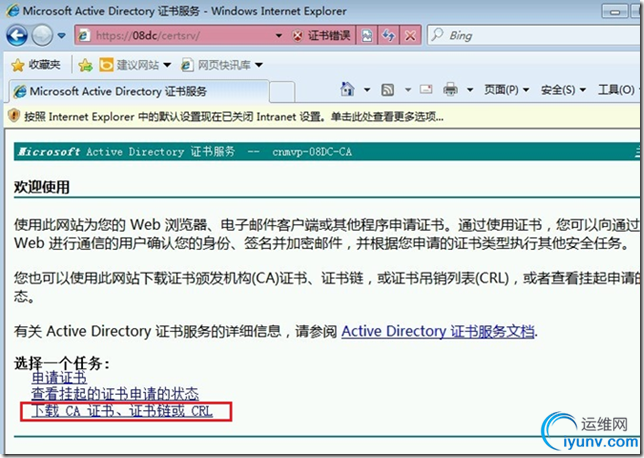The height and width of the screenshot is (458, 644).
Task: Open 收藏夹 favorites button
Action: (36, 65)
